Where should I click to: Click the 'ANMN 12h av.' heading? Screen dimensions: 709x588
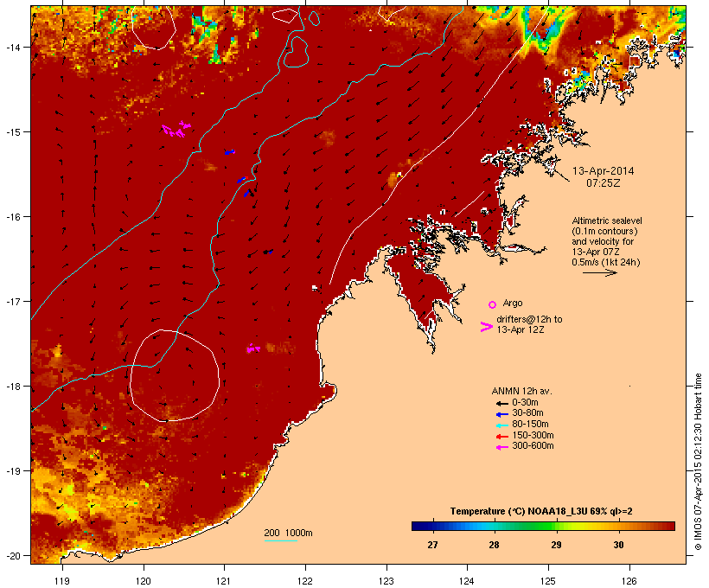click(521, 391)
